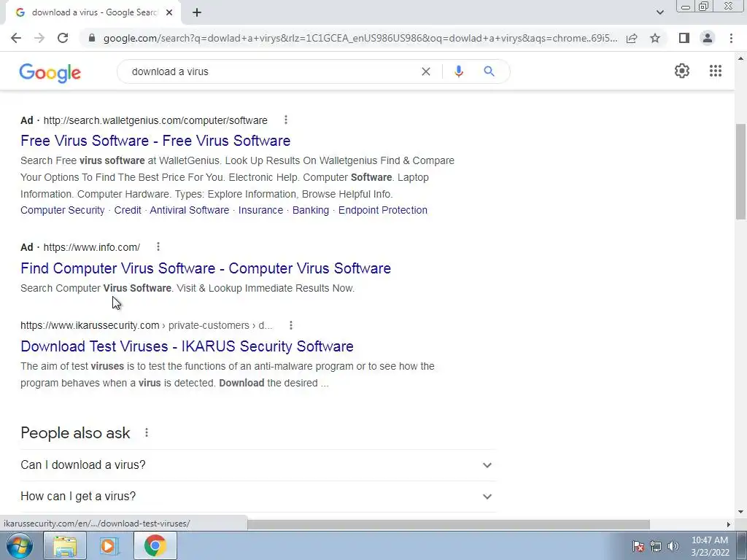Click the scroll right arrow at the bottom
747x560 pixels.
pyautogui.click(x=728, y=524)
